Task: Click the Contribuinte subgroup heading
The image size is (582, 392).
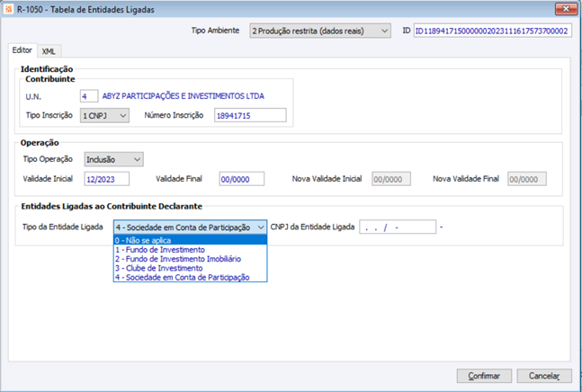Action: coord(50,79)
